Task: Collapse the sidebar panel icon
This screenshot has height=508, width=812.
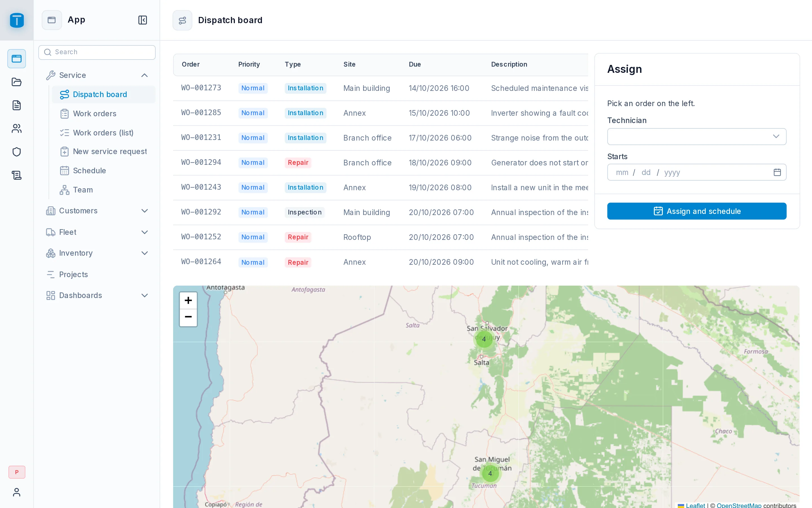Action: [143, 20]
